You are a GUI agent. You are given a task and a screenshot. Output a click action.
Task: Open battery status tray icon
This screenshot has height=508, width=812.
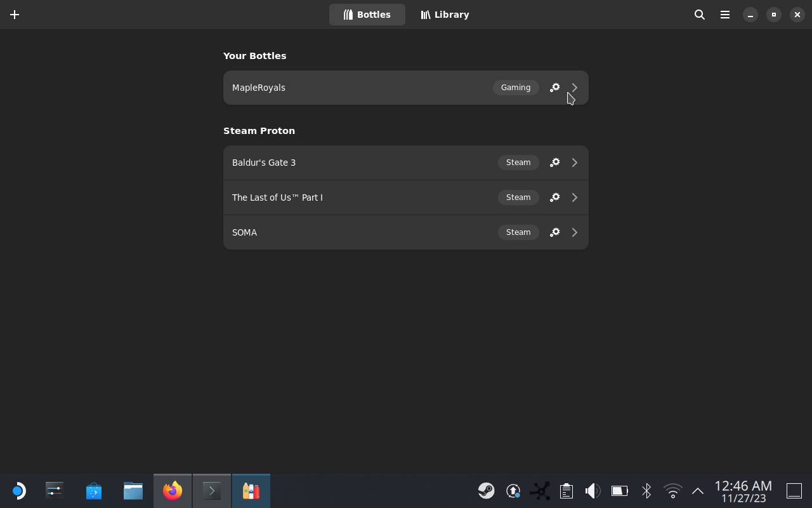coord(619,491)
